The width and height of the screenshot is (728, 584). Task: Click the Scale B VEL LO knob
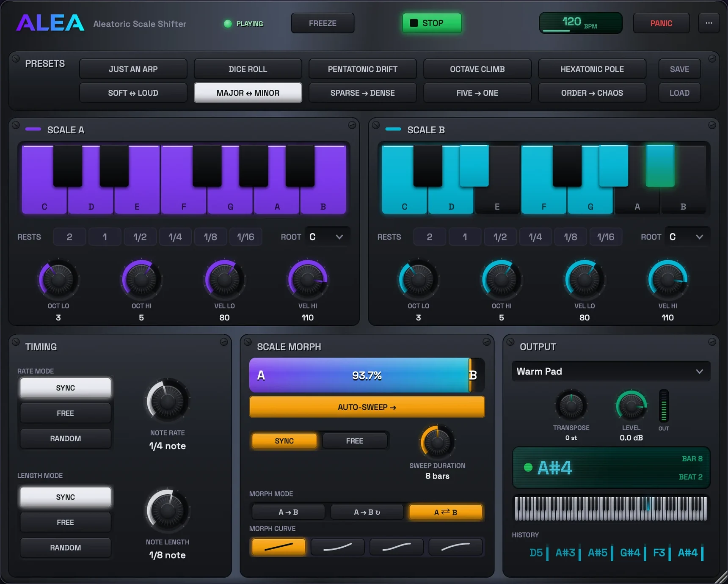pyautogui.click(x=585, y=279)
